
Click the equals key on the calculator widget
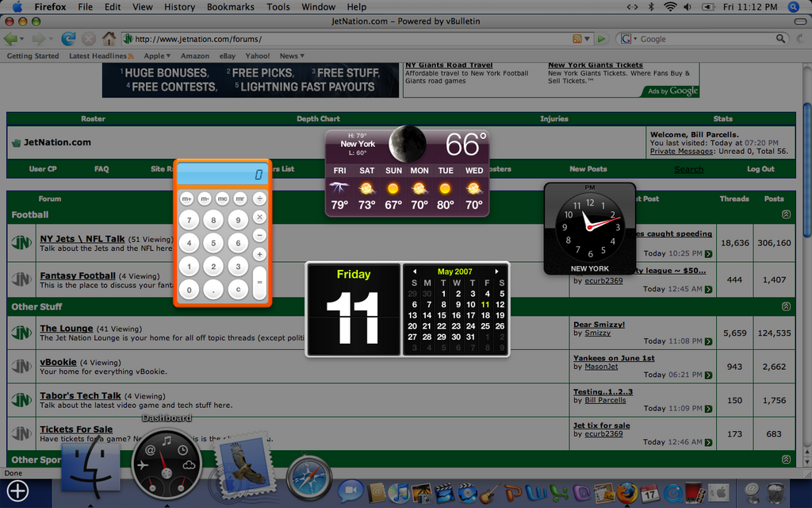point(259,283)
